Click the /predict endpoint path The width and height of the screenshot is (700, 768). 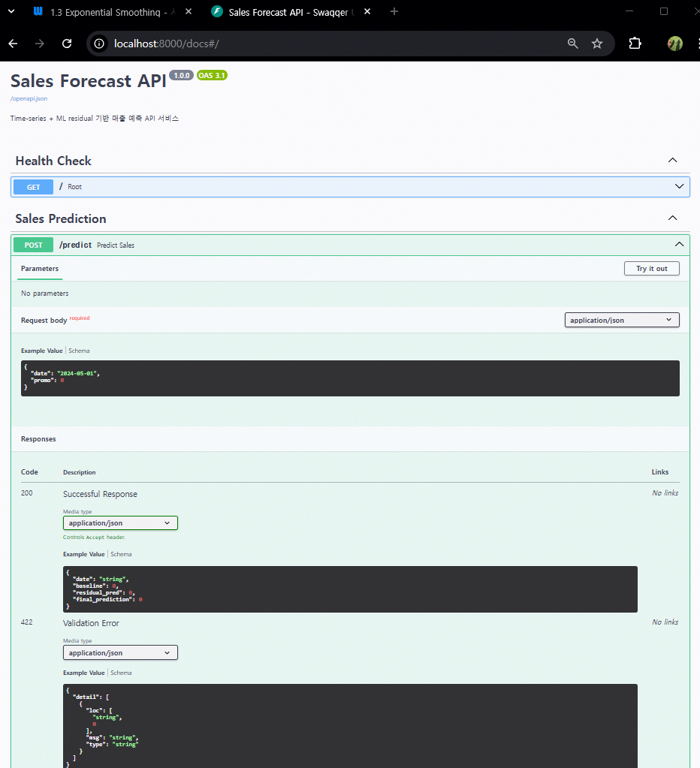(75, 245)
